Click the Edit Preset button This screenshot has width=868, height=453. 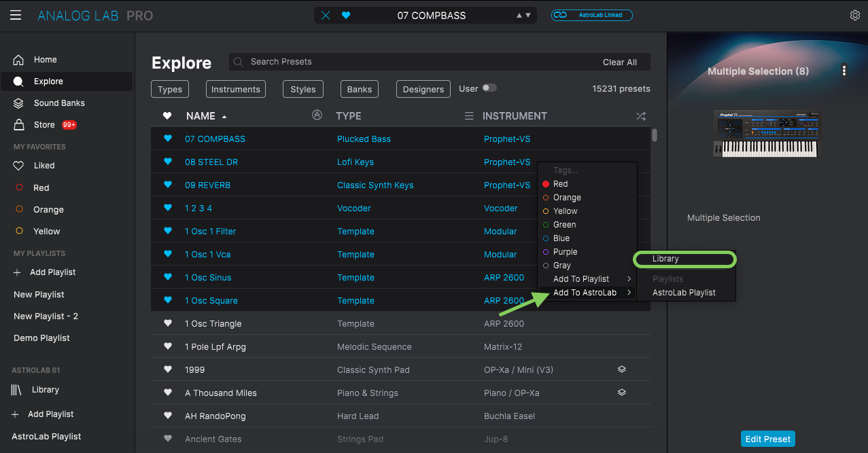click(x=767, y=439)
